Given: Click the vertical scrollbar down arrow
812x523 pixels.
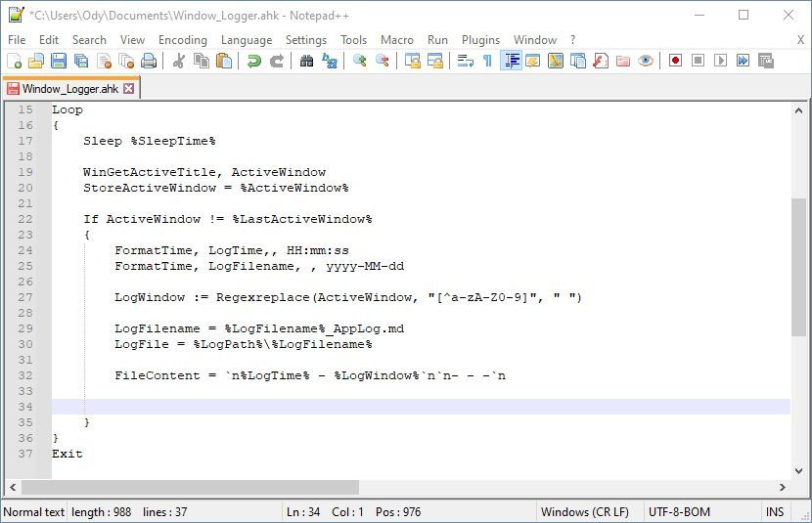Looking at the screenshot, I should 798,471.
